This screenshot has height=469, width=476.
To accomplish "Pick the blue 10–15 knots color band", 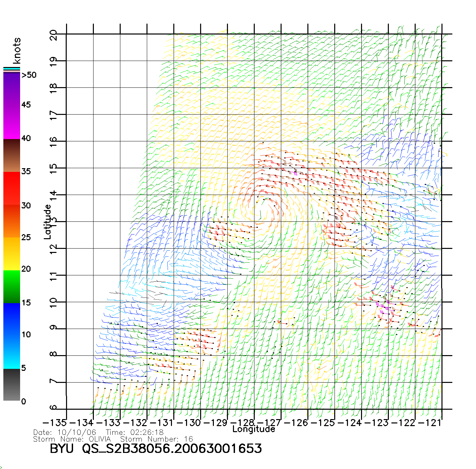I will pyautogui.click(x=12, y=319).
